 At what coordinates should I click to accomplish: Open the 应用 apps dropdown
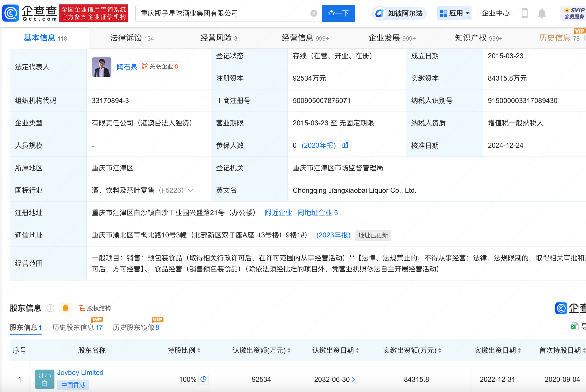click(455, 13)
